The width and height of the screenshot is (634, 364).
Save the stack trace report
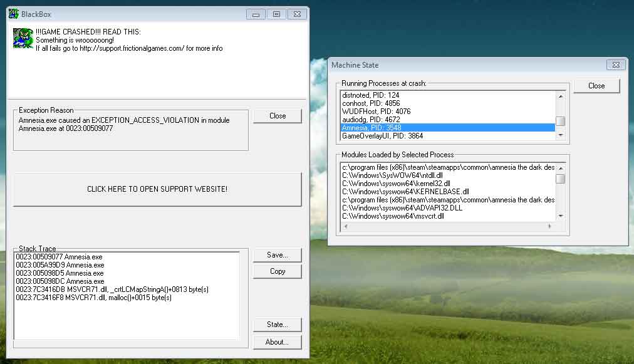[277, 255]
